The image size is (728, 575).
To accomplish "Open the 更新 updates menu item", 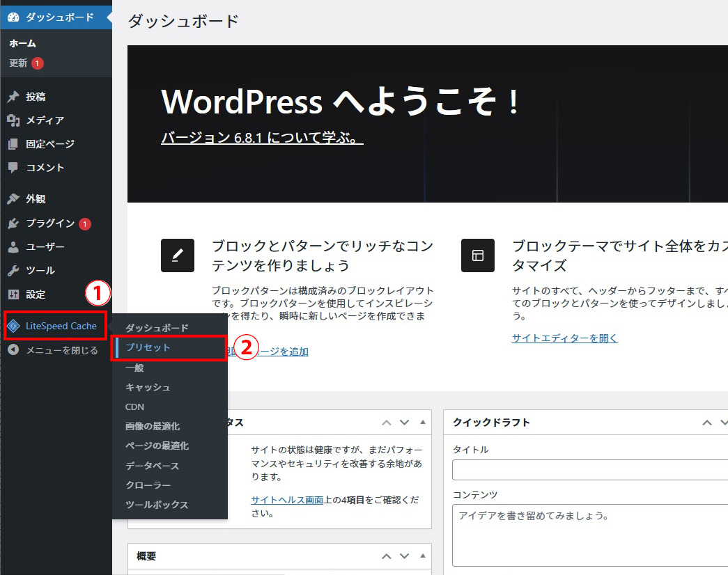I will [19, 63].
